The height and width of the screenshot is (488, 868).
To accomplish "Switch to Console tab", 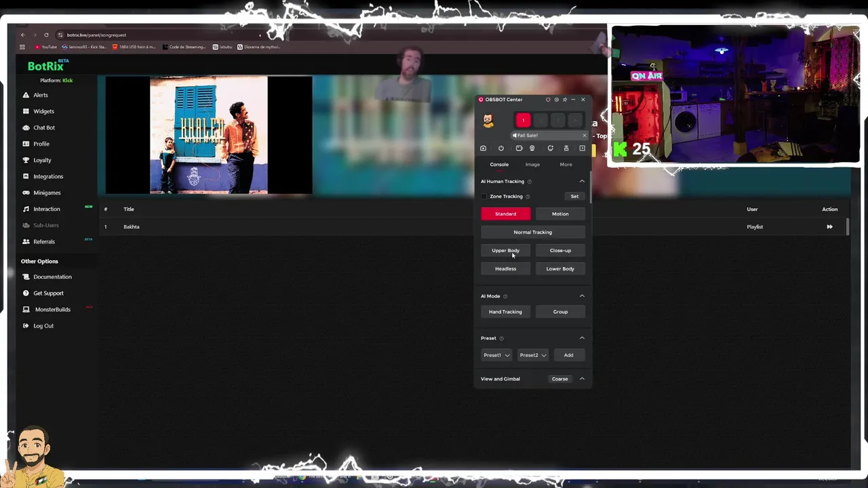I will pos(499,165).
